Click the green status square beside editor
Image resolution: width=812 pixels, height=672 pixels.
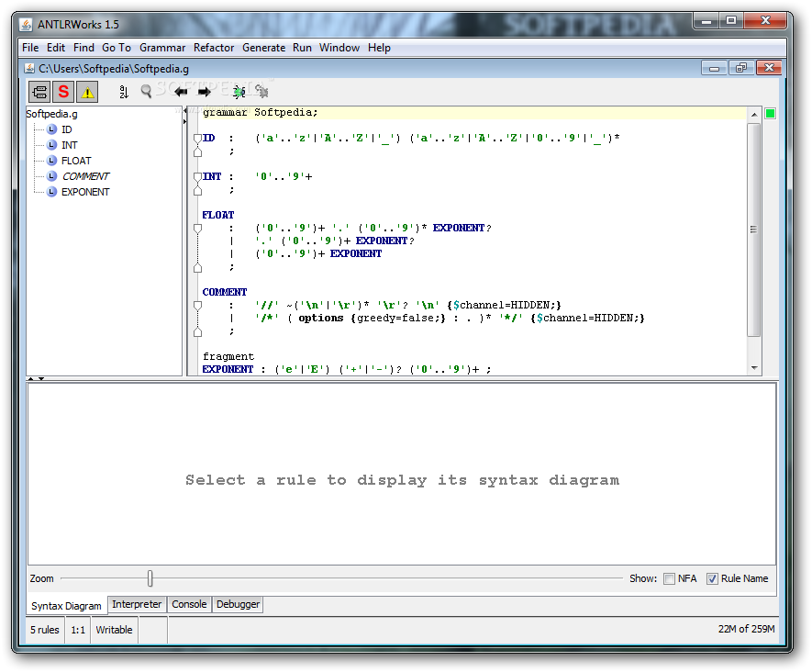click(770, 114)
